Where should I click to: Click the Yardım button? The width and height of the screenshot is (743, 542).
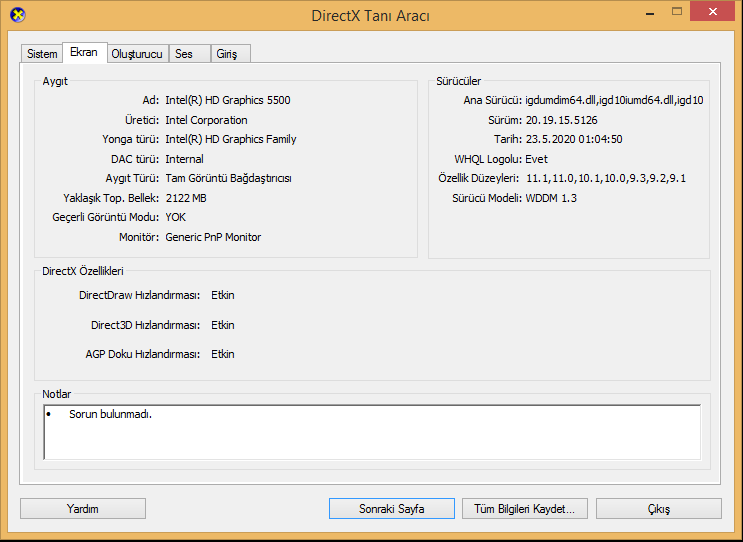click(83, 509)
